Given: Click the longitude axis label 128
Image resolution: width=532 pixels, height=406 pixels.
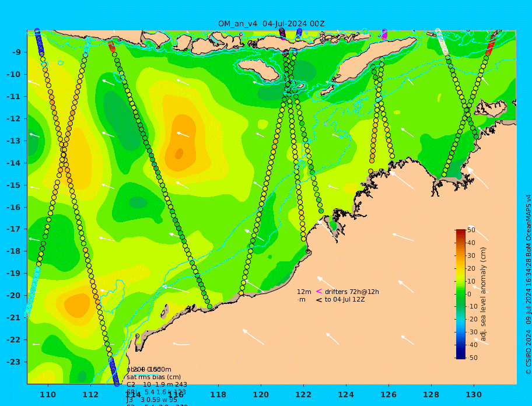Looking at the screenshot, I should point(431,394).
